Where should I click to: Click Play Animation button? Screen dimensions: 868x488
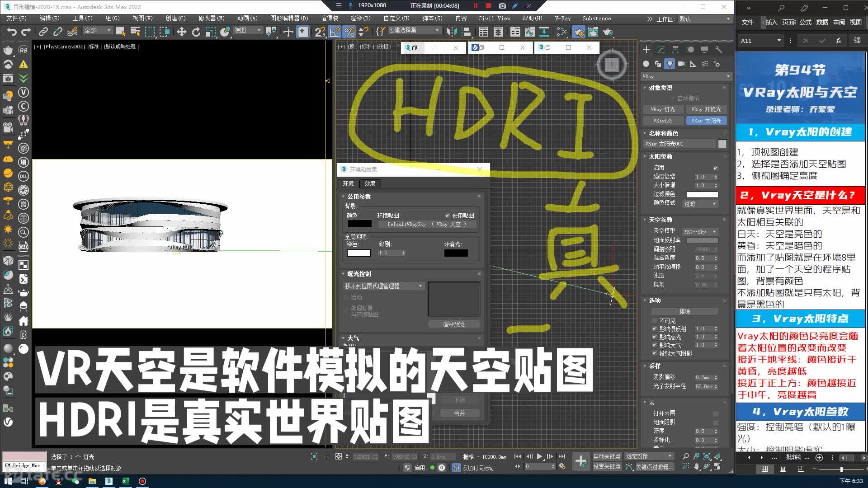[539, 456]
